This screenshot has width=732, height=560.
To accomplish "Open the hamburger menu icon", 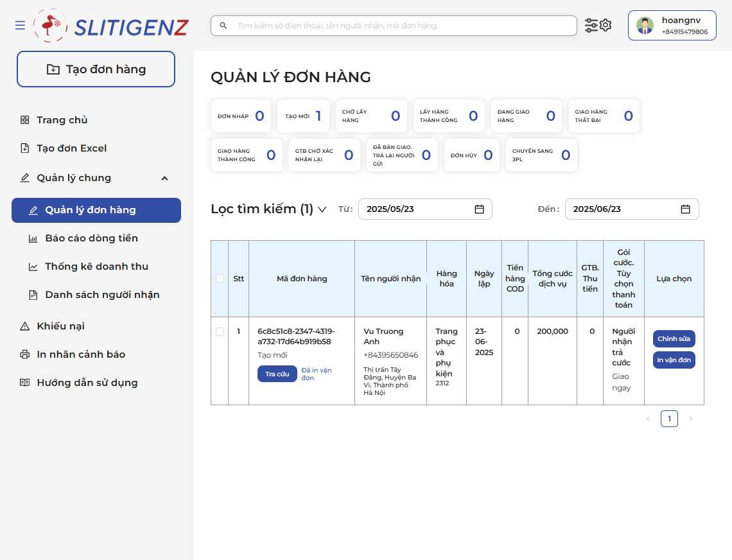I will pyautogui.click(x=20, y=25).
